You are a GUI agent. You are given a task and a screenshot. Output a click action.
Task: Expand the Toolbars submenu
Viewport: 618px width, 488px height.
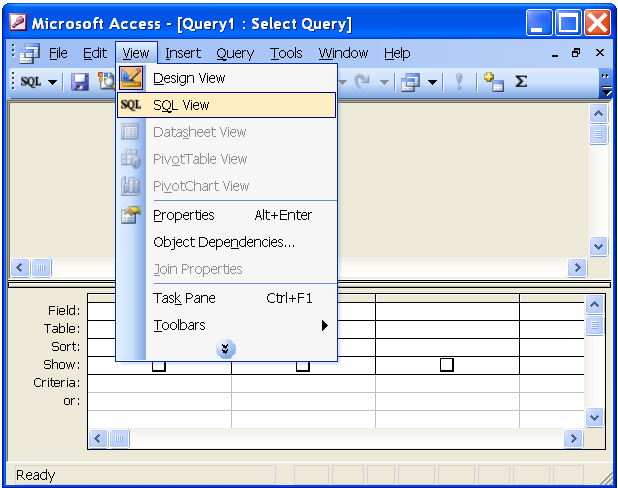[x=227, y=325]
